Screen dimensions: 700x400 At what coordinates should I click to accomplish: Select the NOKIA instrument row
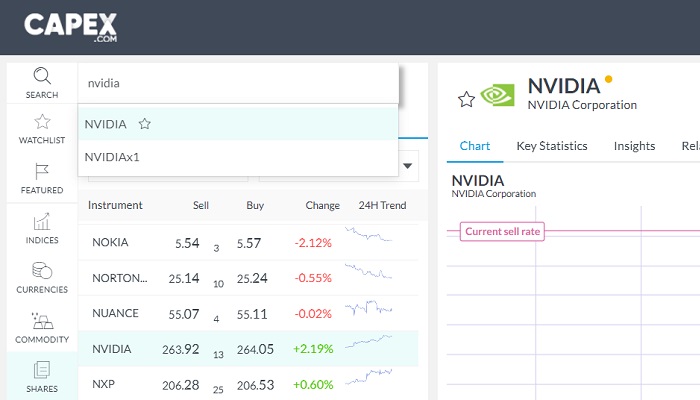[248, 242]
